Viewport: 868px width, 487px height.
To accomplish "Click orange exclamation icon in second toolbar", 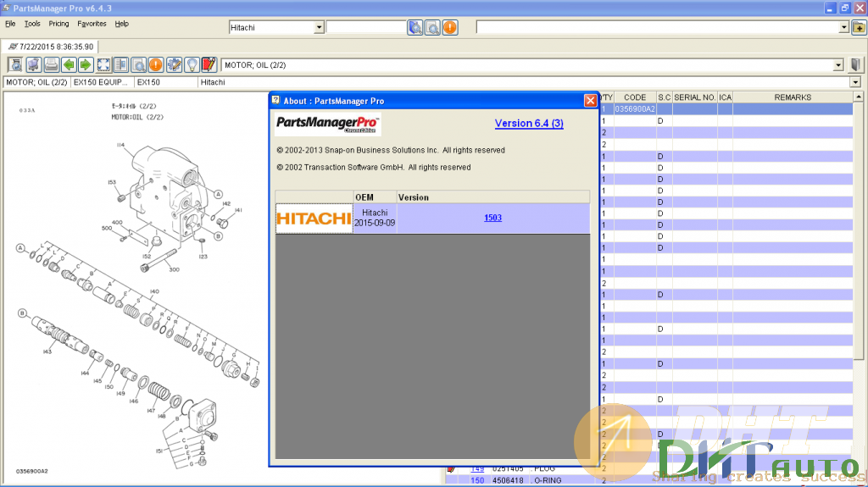I will coord(156,64).
